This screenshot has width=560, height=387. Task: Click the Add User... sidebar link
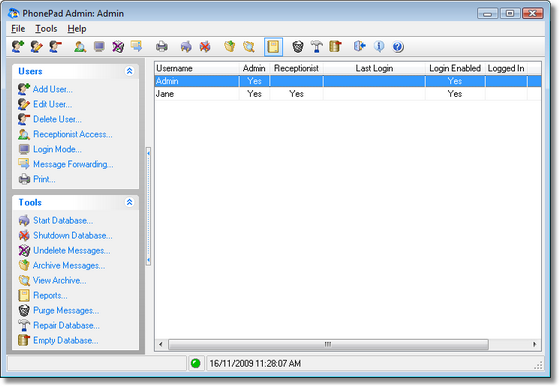52,89
